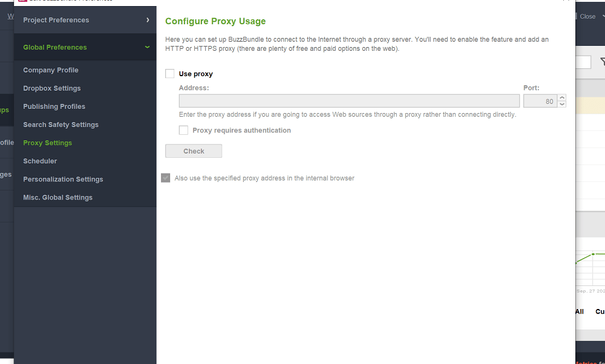Screen dimensions: 605x364
Task: Select Publishing Profiles in sidebar
Action: 54,106
